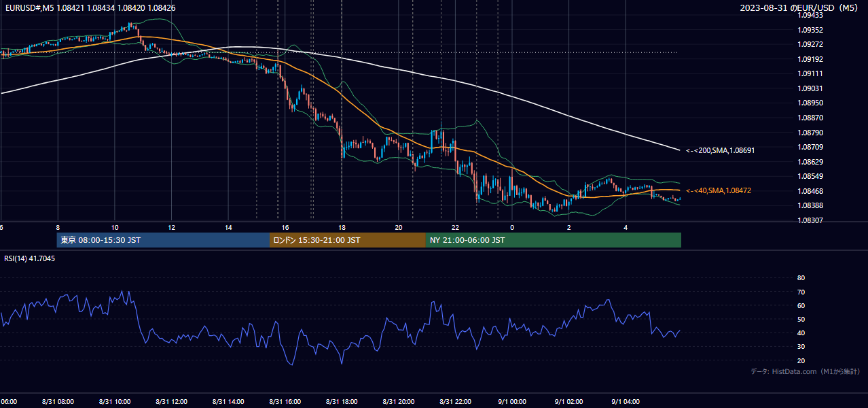
Task: Click the 9/1 04:00 time label
Action: (x=626, y=402)
